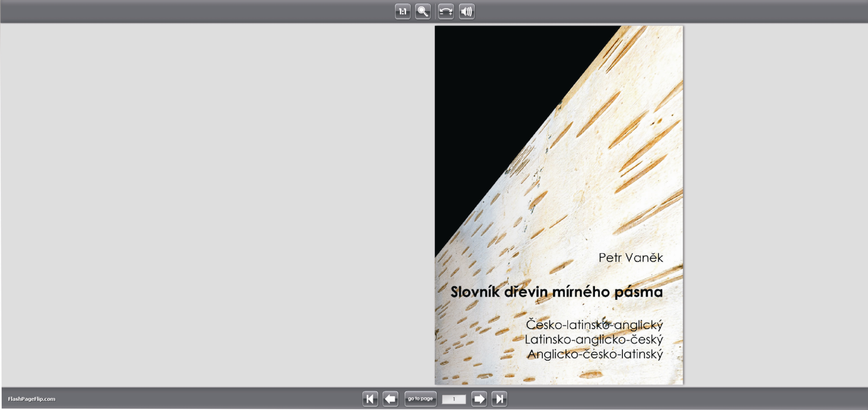Viewport: 868px width, 410px height.
Task: Select the page number input field
Action: click(x=454, y=399)
